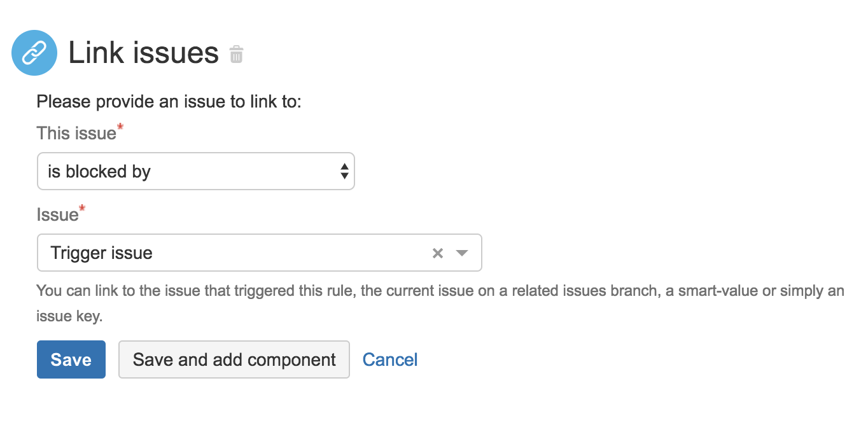
Task: Delete the Link issues component via trash icon
Action: [236, 54]
